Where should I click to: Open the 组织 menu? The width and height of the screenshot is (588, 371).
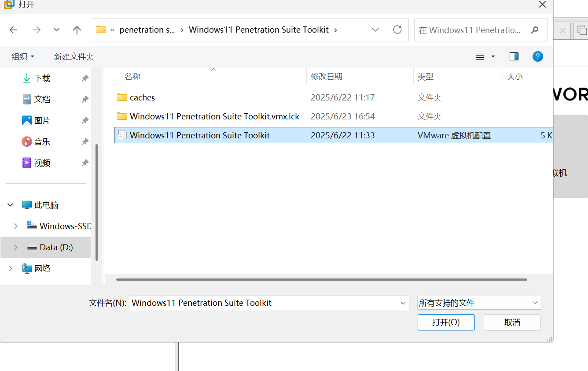click(x=23, y=56)
